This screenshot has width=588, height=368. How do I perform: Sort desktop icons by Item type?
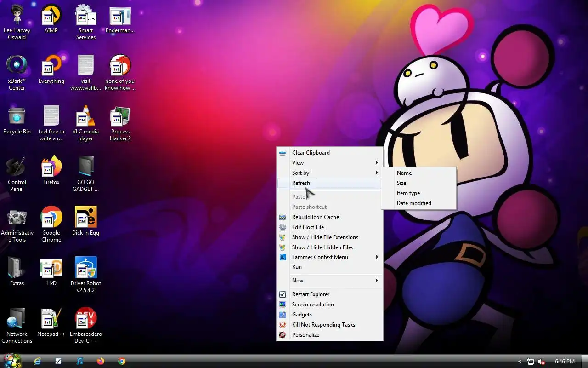[419, 193]
